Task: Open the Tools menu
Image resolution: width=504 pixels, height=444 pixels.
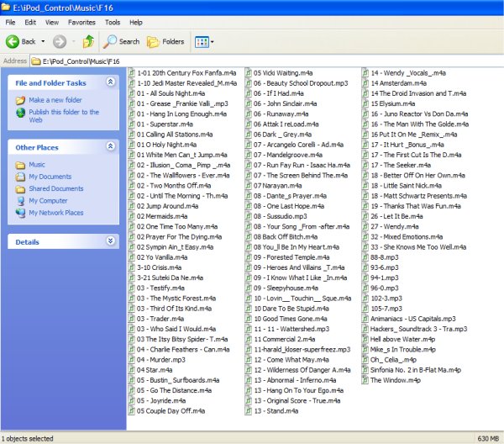Action: (x=113, y=22)
